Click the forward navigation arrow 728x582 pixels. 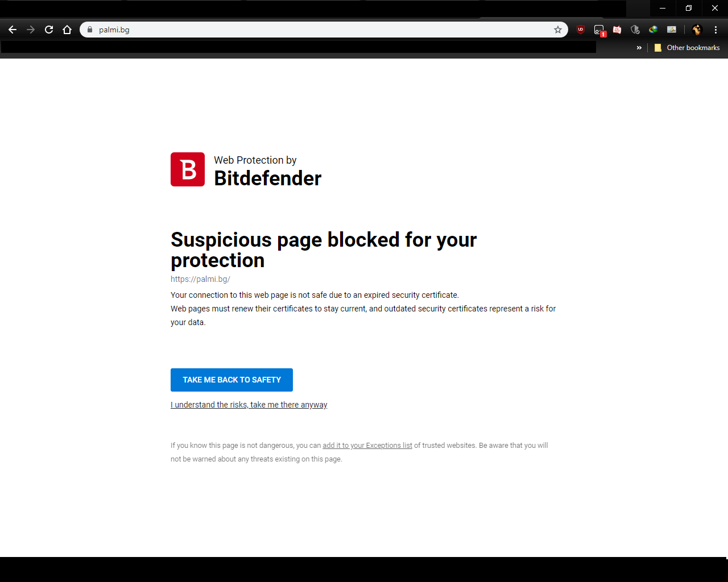tap(31, 30)
